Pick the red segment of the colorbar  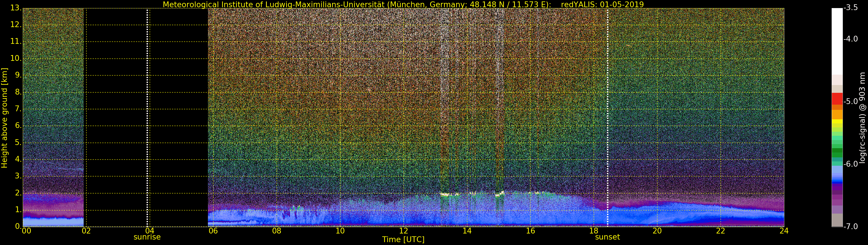click(837, 99)
